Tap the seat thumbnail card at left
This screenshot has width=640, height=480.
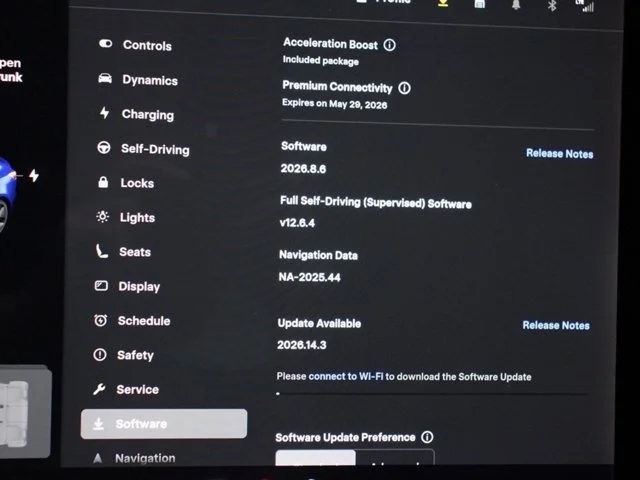click(25, 411)
